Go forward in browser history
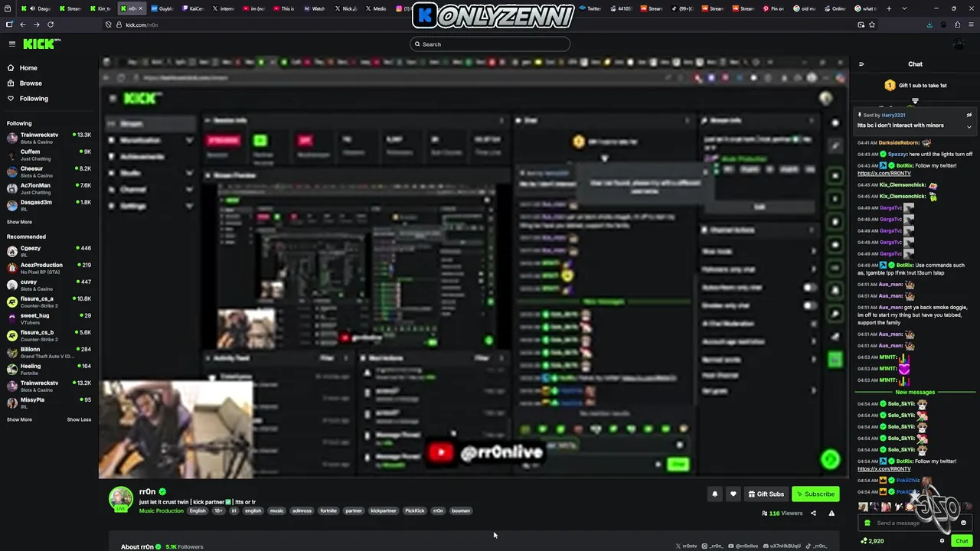Screen dimensions: 980x551 click(36, 24)
